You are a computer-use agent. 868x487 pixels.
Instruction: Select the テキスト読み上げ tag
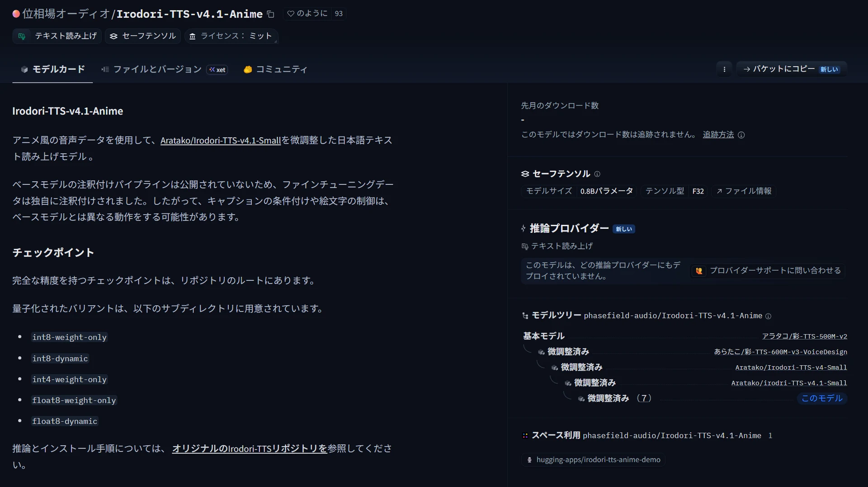coord(57,36)
